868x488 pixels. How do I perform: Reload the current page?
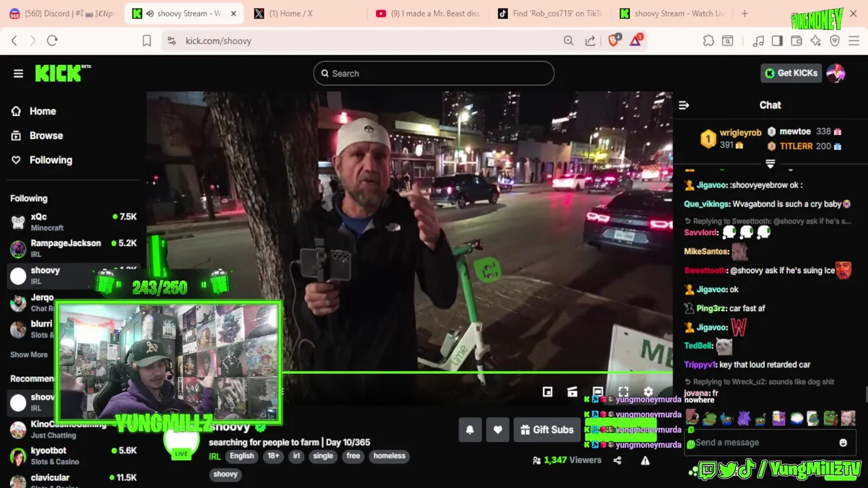coord(52,41)
